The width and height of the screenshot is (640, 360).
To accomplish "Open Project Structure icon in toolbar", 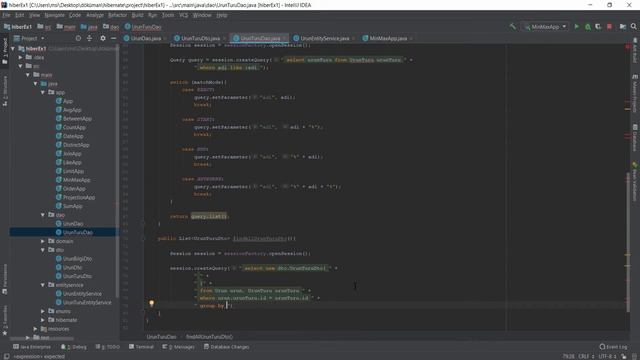I will [x=622, y=27].
